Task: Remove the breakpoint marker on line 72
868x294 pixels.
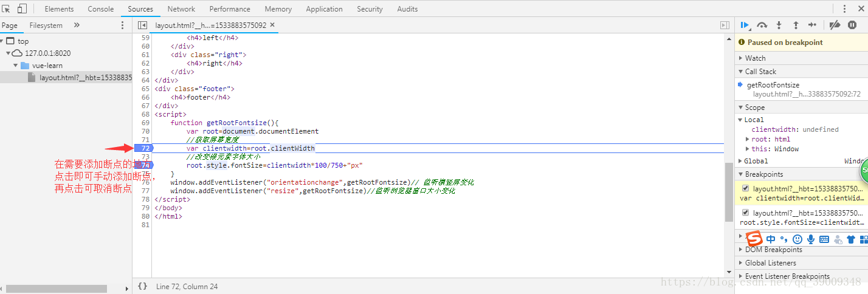Action: coord(143,148)
